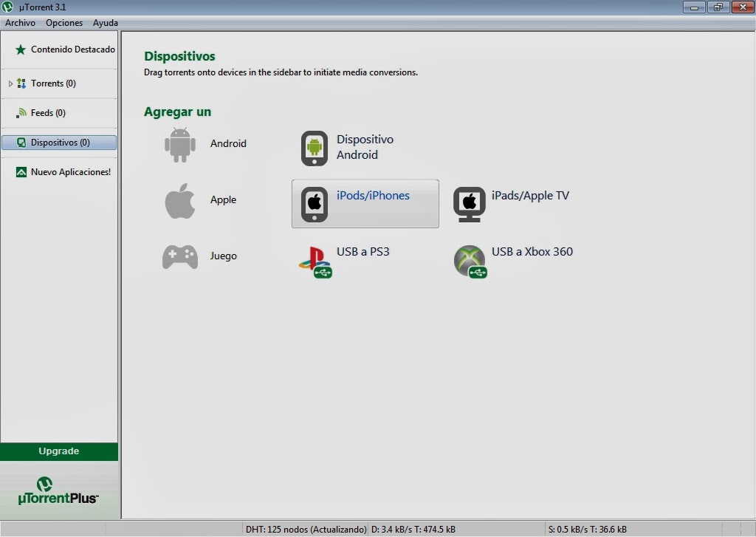Click the Dispositivos device icon in sidebar
Image resolution: width=756 pixels, height=537 pixels.
pos(21,143)
